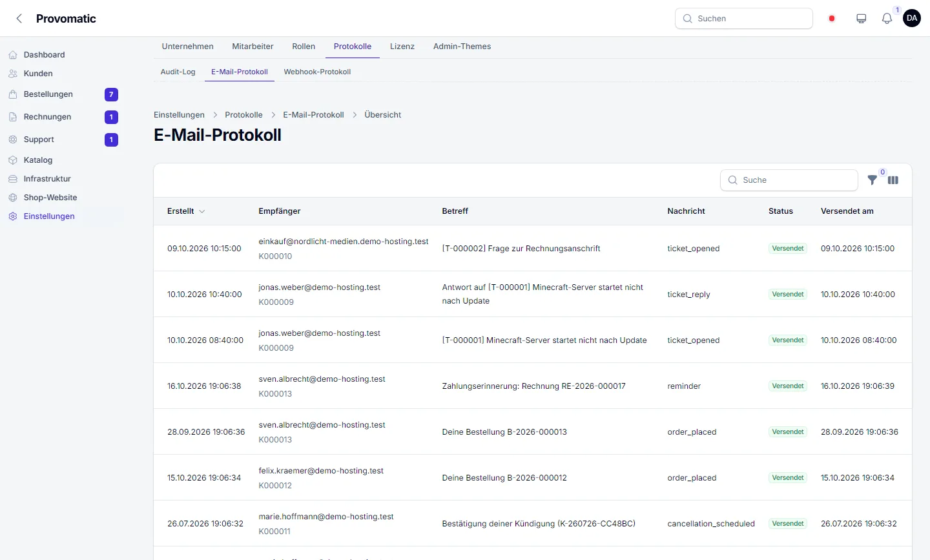Click the Versendet am column header
Image resolution: width=930 pixels, height=560 pixels.
pos(847,211)
